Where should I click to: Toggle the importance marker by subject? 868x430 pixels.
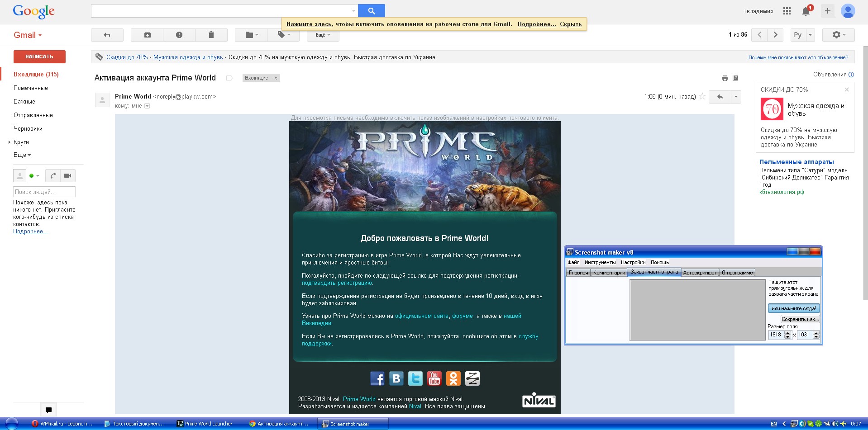(x=229, y=78)
